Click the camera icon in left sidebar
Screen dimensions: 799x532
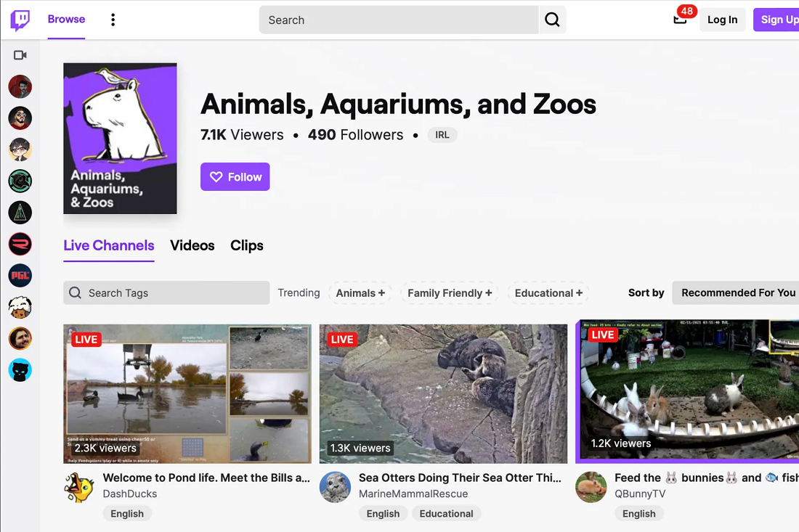tap(20, 55)
